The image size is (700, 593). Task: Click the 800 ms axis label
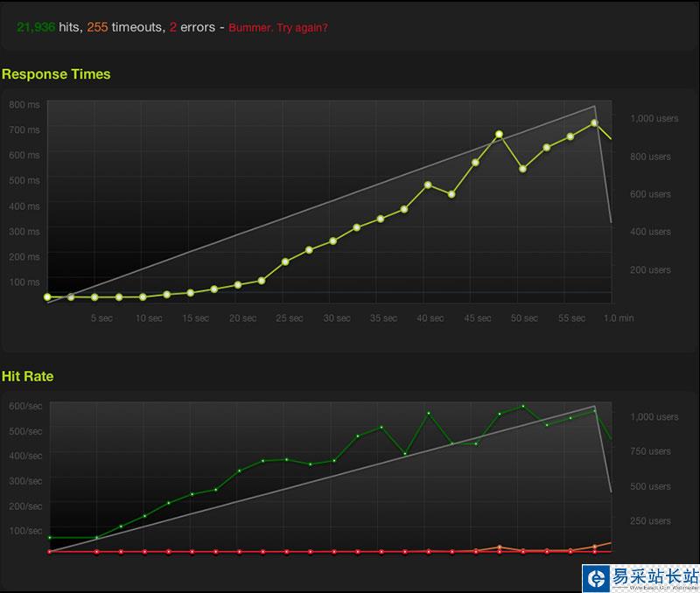tap(24, 104)
